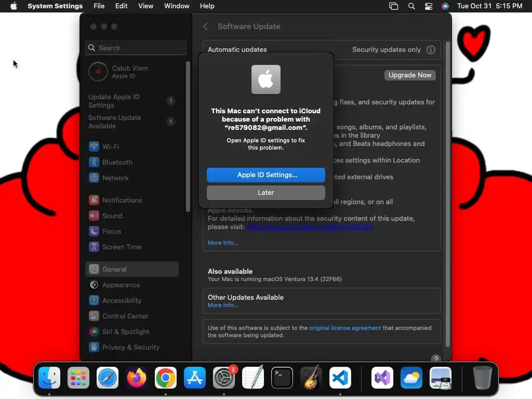Screen dimensions: 532x399
Task: Open the security content support URL
Action: 310,227
